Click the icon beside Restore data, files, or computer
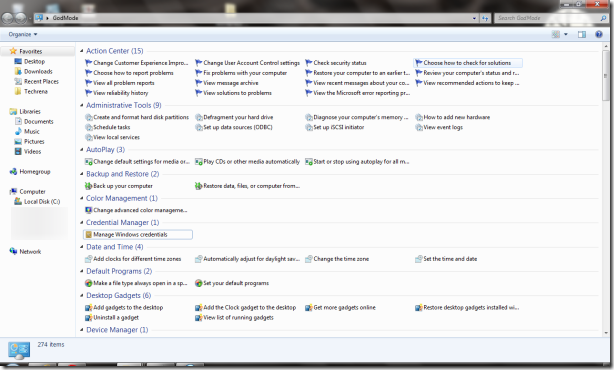 199,186
